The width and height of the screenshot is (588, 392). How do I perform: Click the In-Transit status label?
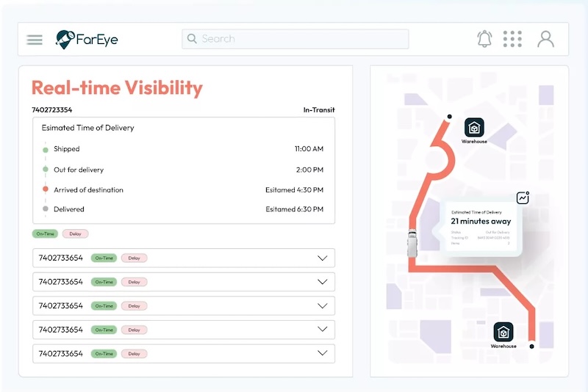coord(319,109)
